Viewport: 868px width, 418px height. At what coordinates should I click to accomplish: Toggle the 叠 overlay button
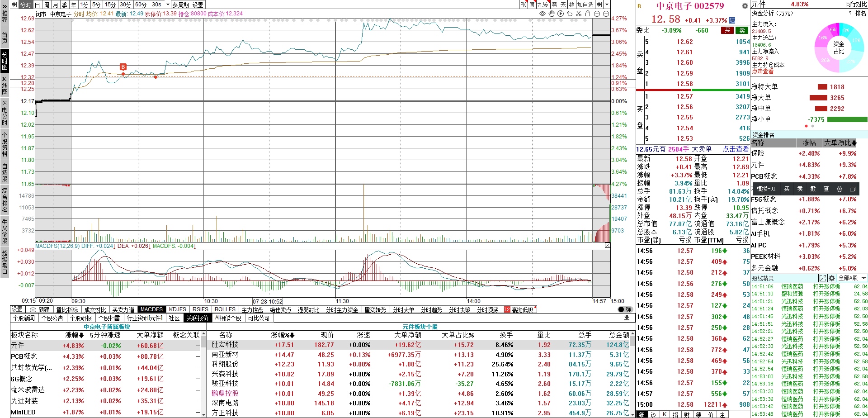point(571,5)
